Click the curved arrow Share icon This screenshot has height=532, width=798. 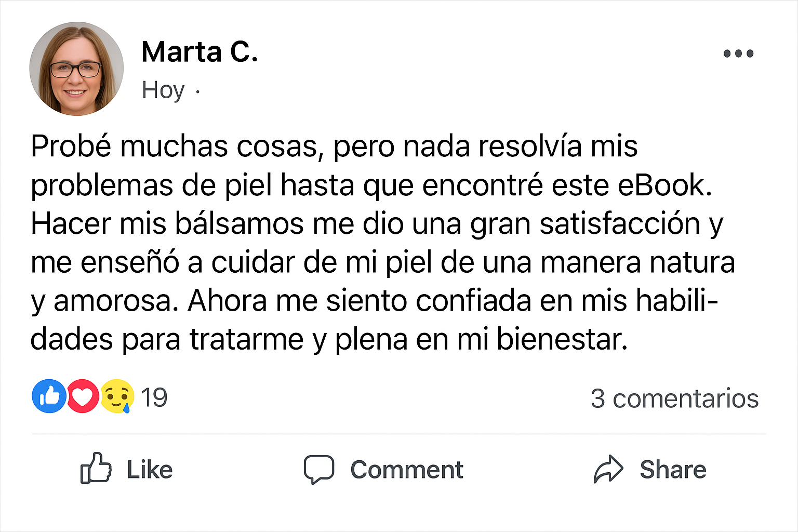click(x=608, y=469)
